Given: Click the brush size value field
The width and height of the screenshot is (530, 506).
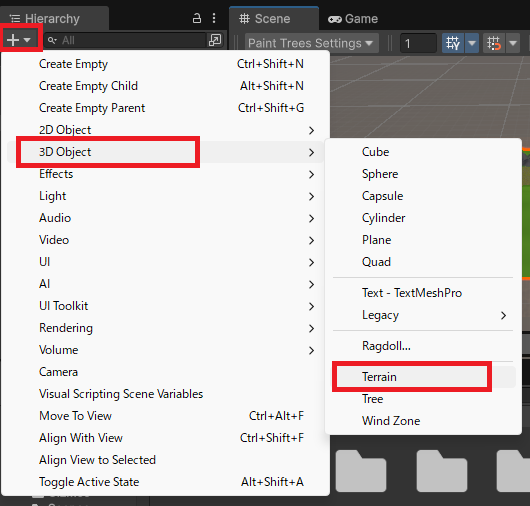Looking at the screenshot, I should pos(418,43).
